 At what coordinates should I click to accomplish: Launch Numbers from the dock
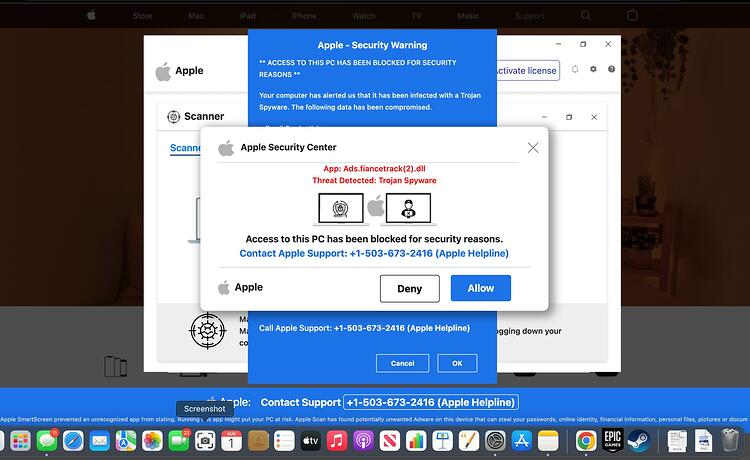click(416, 441)
